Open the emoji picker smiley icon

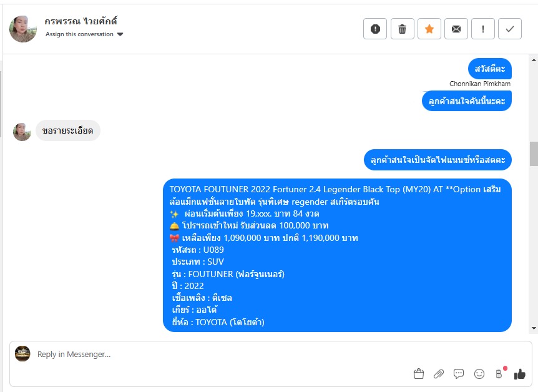pos(479,373)
